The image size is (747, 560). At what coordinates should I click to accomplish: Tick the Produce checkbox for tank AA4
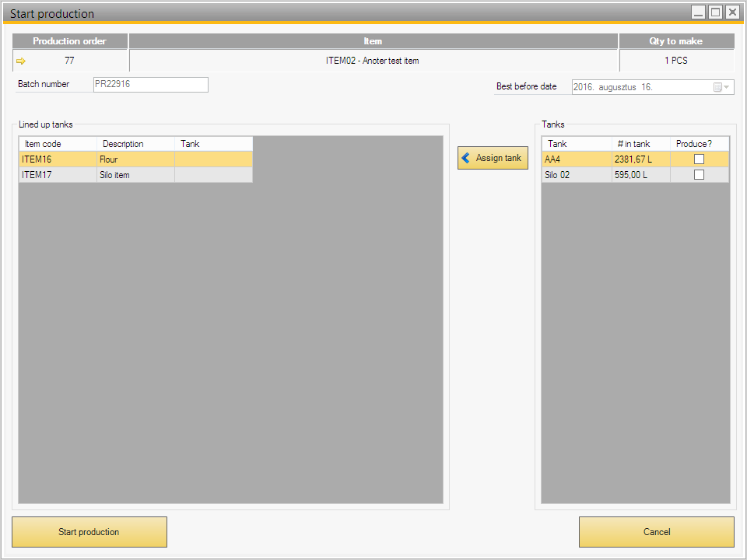tap(699, 159)
